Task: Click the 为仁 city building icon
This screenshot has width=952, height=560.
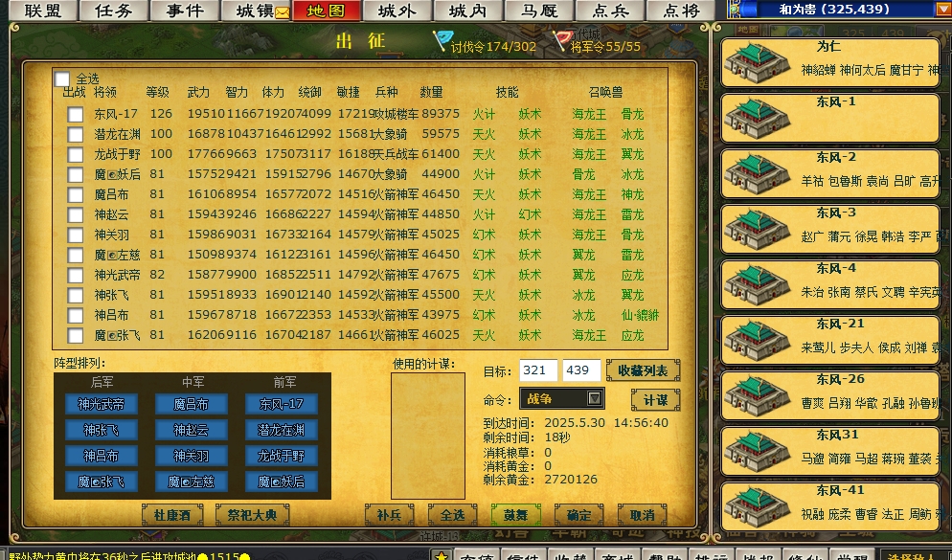Action: tap(758, 64)
